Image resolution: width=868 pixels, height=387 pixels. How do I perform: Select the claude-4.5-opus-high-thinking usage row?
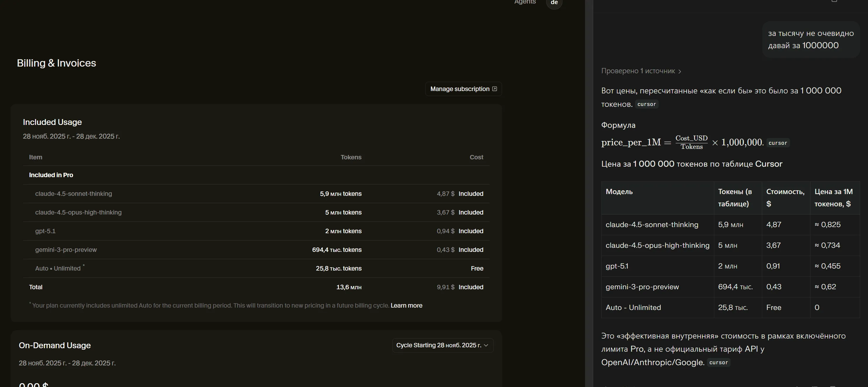(x=78, y=212)
